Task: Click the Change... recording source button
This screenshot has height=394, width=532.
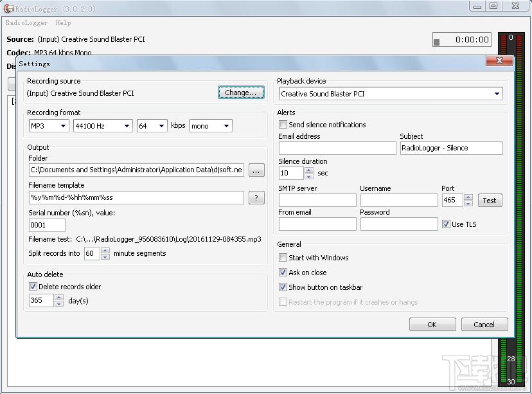Action: point(241,93)
